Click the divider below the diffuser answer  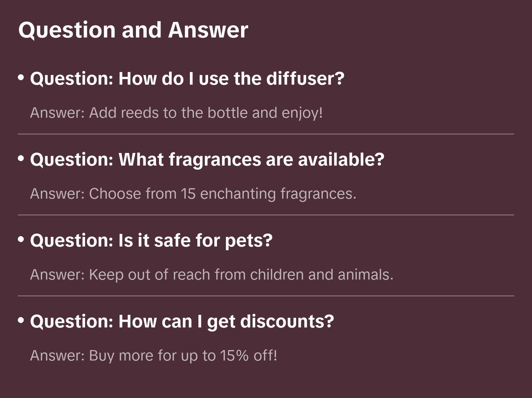[x=266, y=134]
